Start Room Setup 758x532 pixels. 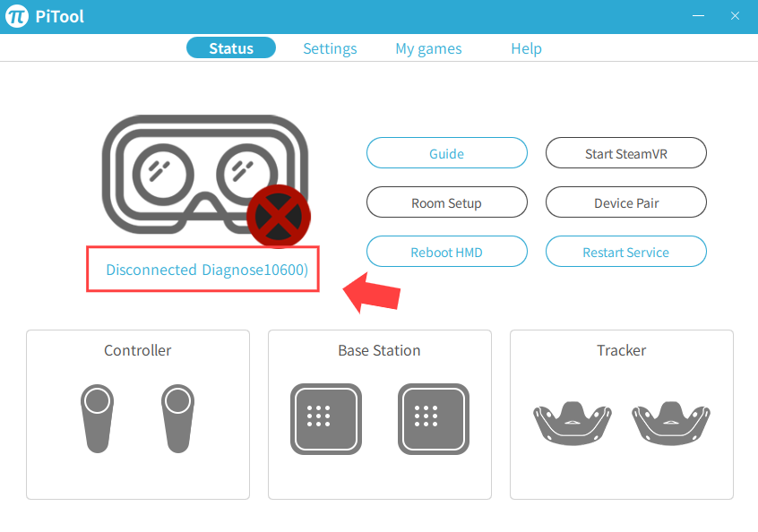click(447, 202)
